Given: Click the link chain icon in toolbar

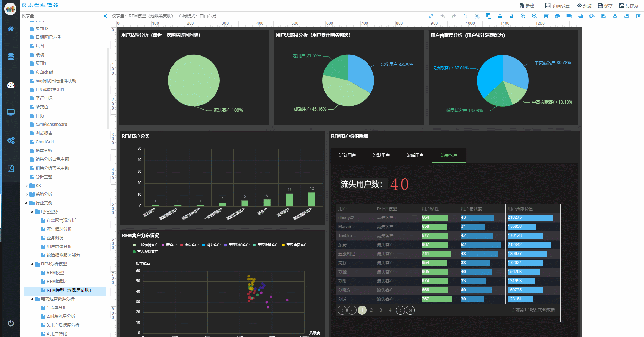Looking at the screenshot, I should point(431,16).
